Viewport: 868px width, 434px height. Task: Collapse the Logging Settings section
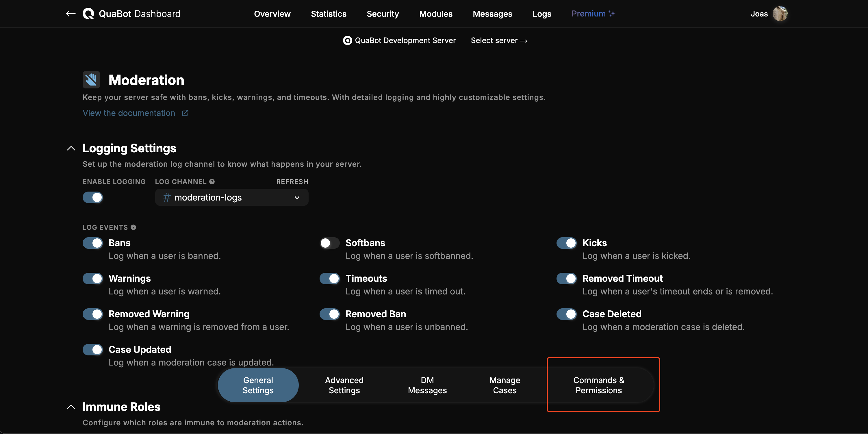coord(71,148)
